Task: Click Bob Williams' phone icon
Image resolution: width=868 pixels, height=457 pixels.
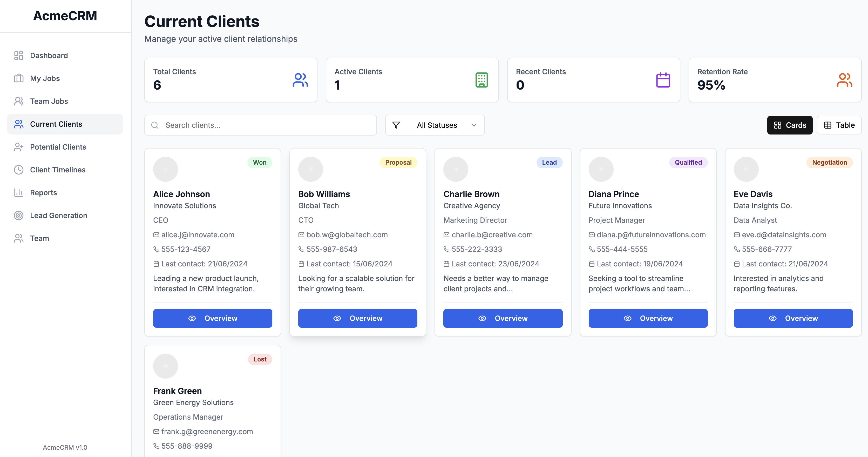Action: click(301, 249)
